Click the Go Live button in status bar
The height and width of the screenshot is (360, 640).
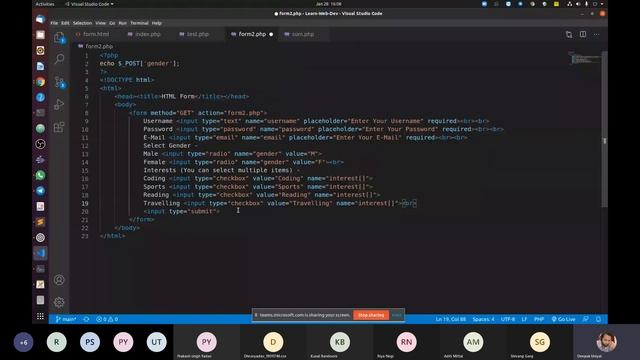563,319
